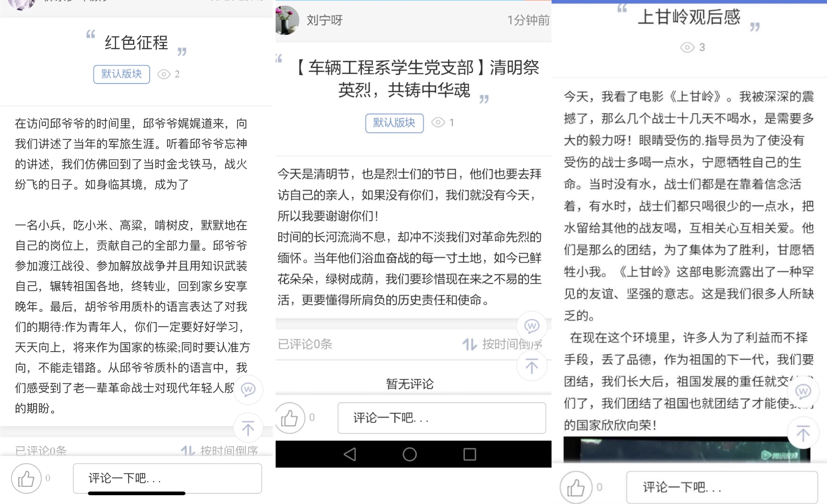Tap the Android home circle button

pyautogui.click(x=410, y=454)
